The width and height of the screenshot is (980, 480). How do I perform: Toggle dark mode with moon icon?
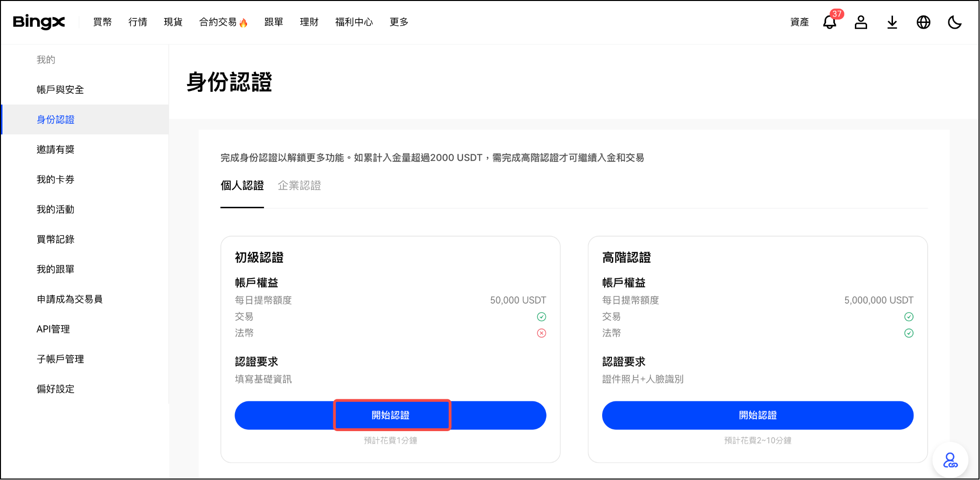[954, 22]
